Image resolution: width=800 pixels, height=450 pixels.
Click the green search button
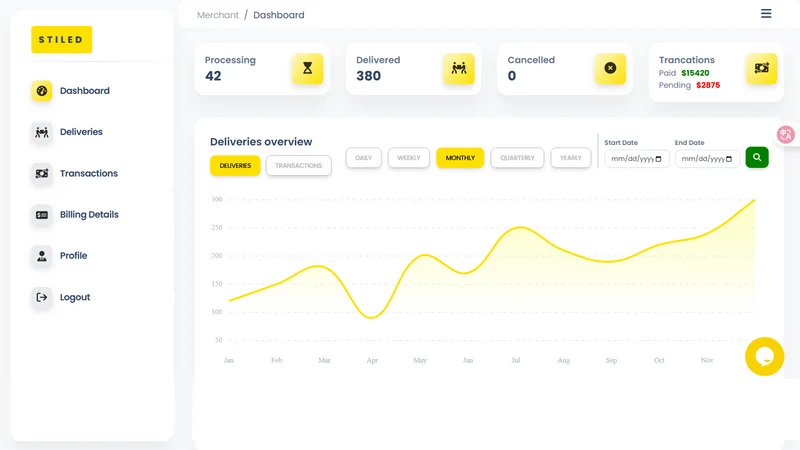[757, 158]
